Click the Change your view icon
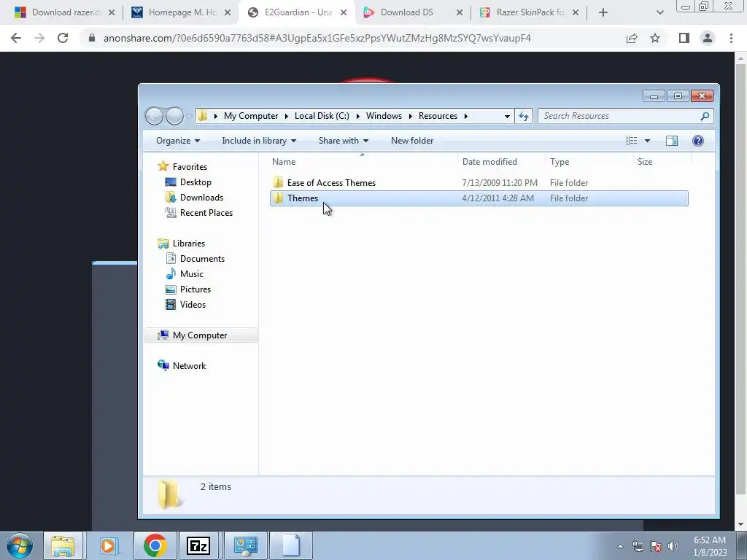Screen dimensions: 747x560 click(x=632, y=141)
